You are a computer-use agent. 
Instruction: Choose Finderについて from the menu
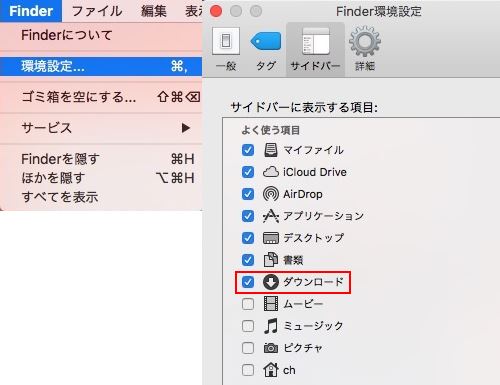tap(101, 35)
